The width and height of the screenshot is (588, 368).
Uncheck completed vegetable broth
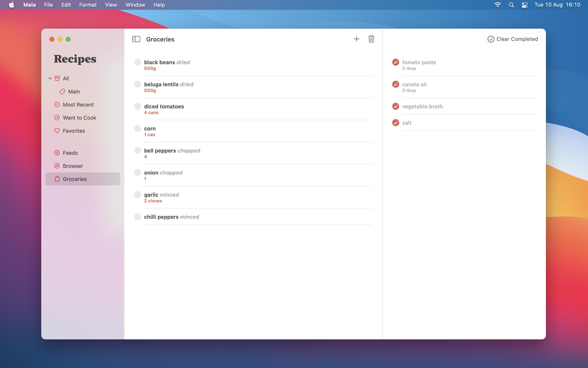[395, 106]
